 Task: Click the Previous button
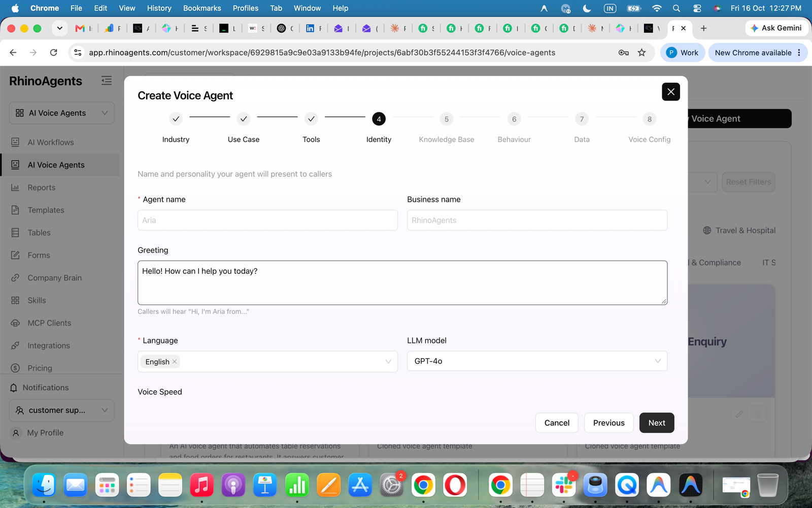[x=609, y=423]
